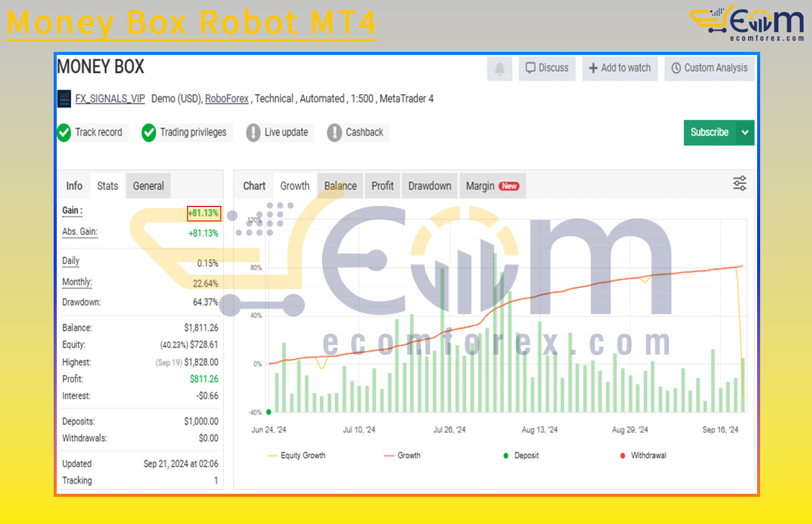This screenshot has height=524, width=812.
Task: Click the Deposits value $1,000.00
Action: pyautogui.click(x=201, y=421)
